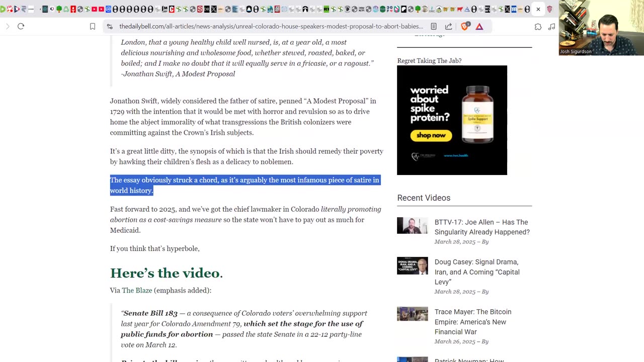Click the paragraph starting It's a great little ditty
The image size is (644, 362).
[247, 156]
